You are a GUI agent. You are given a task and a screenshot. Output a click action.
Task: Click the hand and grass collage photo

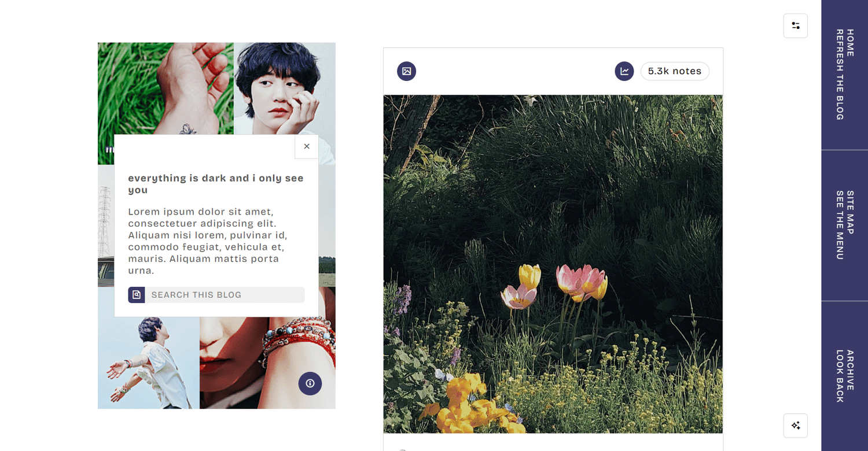(x=165, y=88)
